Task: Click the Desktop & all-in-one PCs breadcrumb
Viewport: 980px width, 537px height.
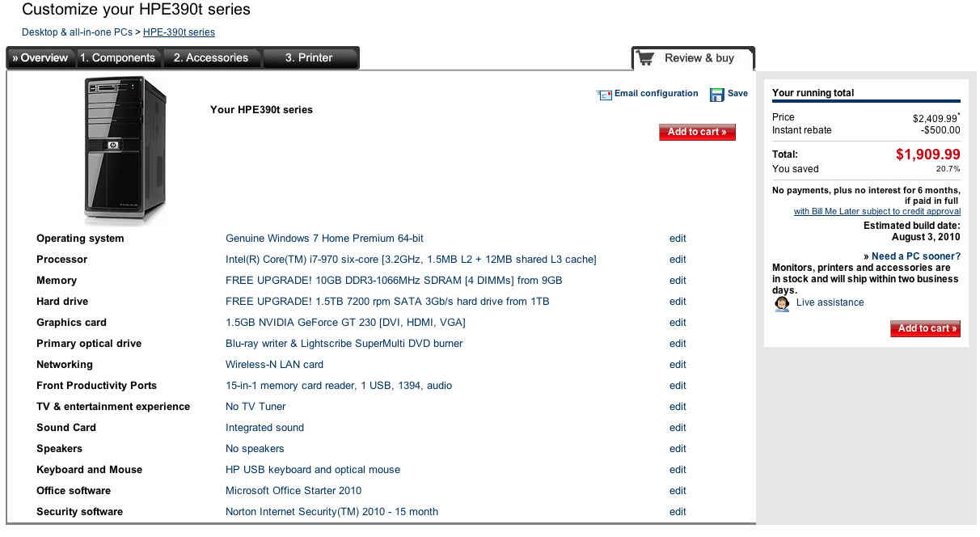Action: [77, 32]
